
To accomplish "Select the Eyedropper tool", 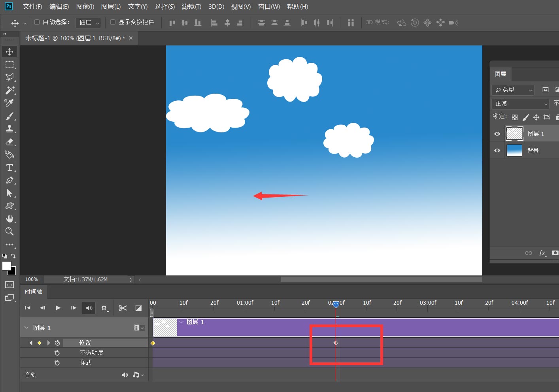I will click(x=9, y=103).
